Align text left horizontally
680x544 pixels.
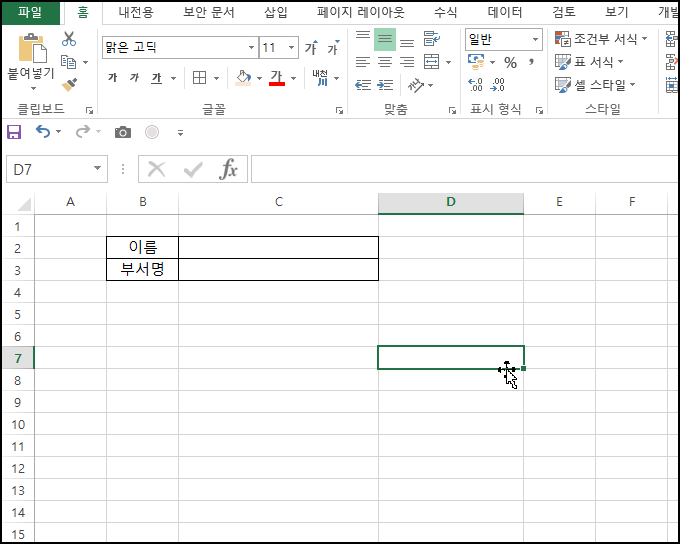pos(363,62)
